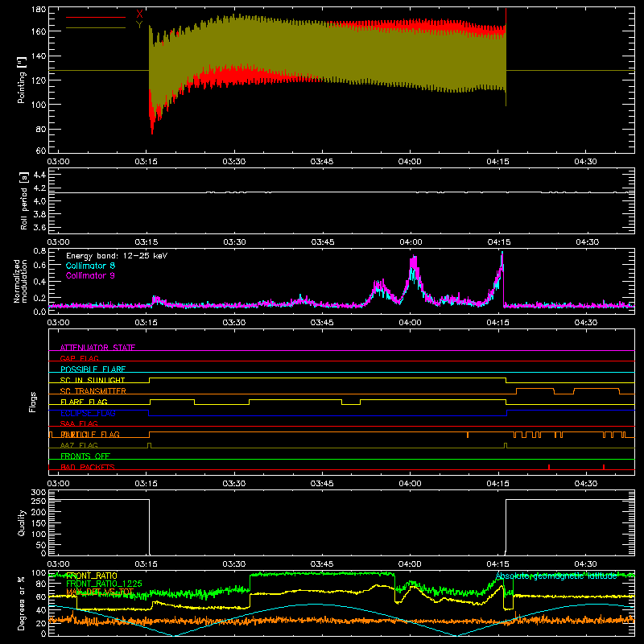This screenshot has width=644, height=644.
Task: Select the blue ECLIPSE_FLAG label
Action: coord(88,413)
